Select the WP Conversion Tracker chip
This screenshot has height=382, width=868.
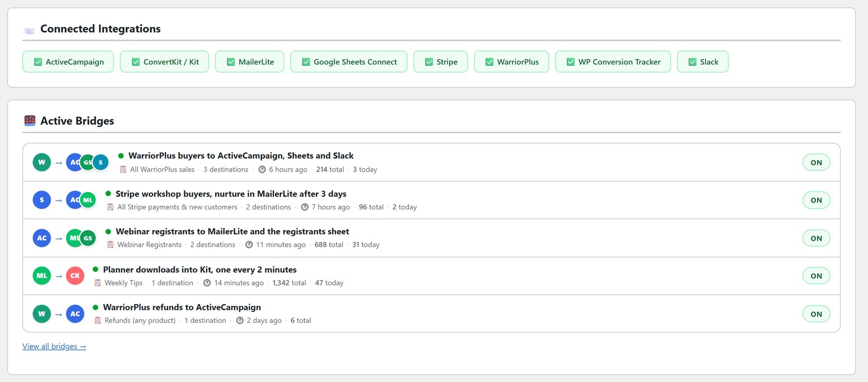tap(613, 62)
